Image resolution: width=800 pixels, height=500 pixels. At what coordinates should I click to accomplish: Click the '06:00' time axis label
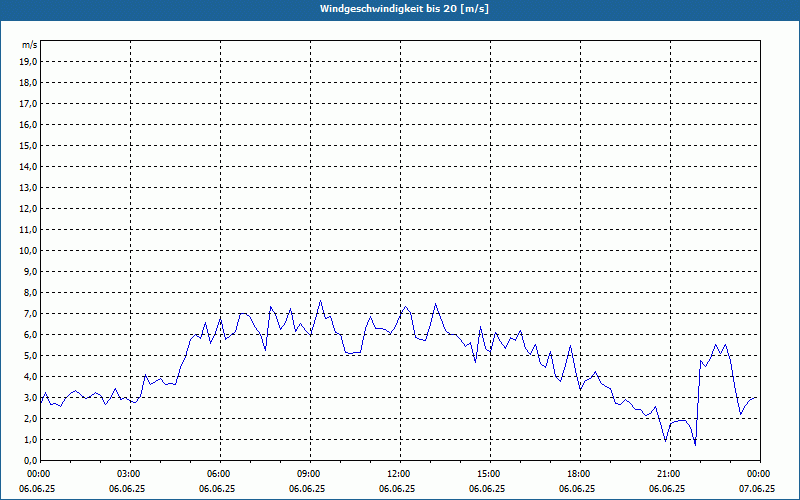tap(220, 474)
